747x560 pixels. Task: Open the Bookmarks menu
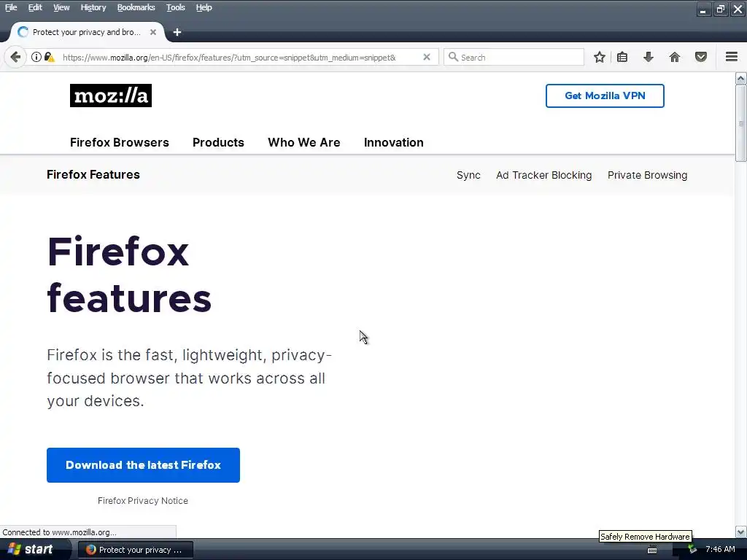[136, 7]
